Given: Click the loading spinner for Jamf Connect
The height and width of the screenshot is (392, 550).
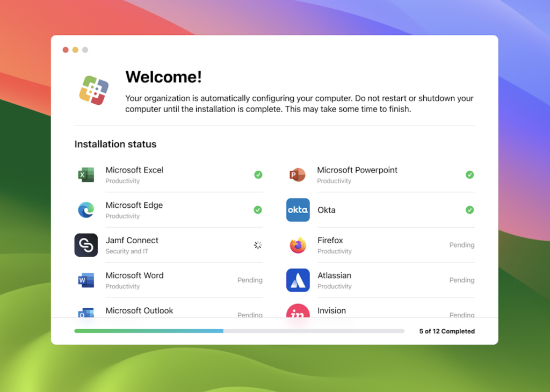Looking at the screenshot, I should point(258,245).
